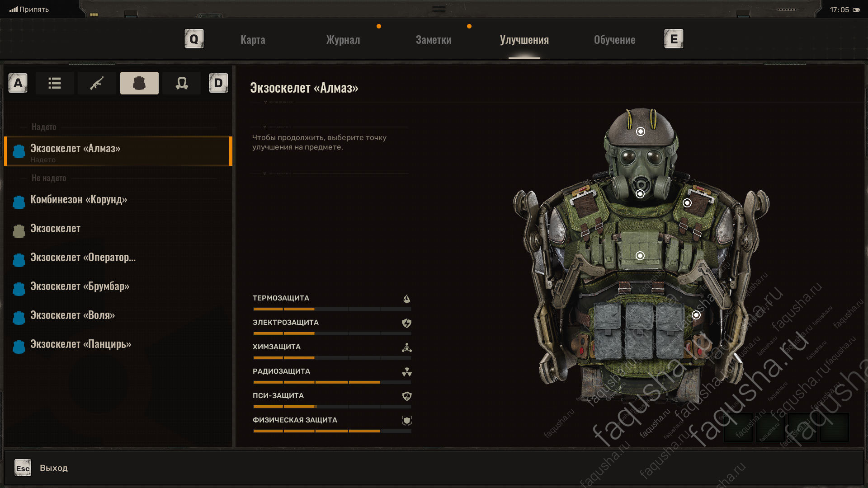
Task: Open the Обучение tab
Action: click(615, 40)
